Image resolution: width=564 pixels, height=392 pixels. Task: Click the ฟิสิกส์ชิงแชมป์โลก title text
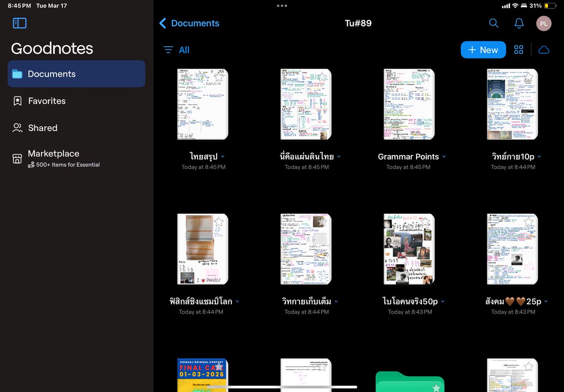pos(201,301)
